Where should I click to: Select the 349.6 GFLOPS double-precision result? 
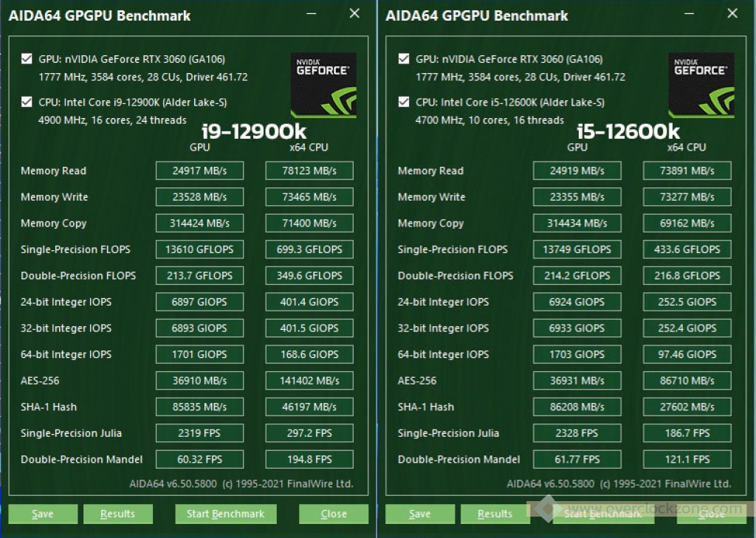pyautogui.click(x=309, y=276)
